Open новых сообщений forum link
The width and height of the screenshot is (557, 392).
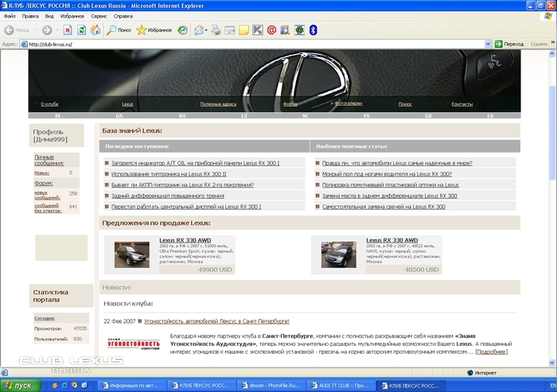(47, 196)
